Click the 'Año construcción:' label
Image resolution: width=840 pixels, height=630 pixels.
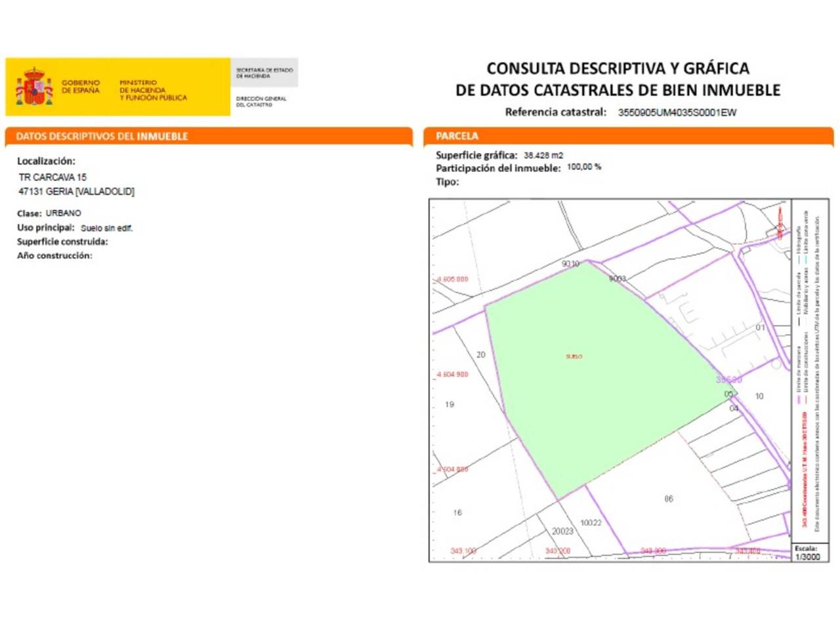click(54, 256)
